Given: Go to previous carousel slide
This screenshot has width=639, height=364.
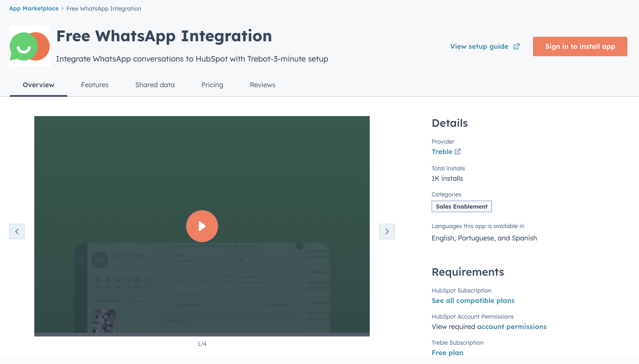Looking at the screenshot, I should [x=17, y=231].
